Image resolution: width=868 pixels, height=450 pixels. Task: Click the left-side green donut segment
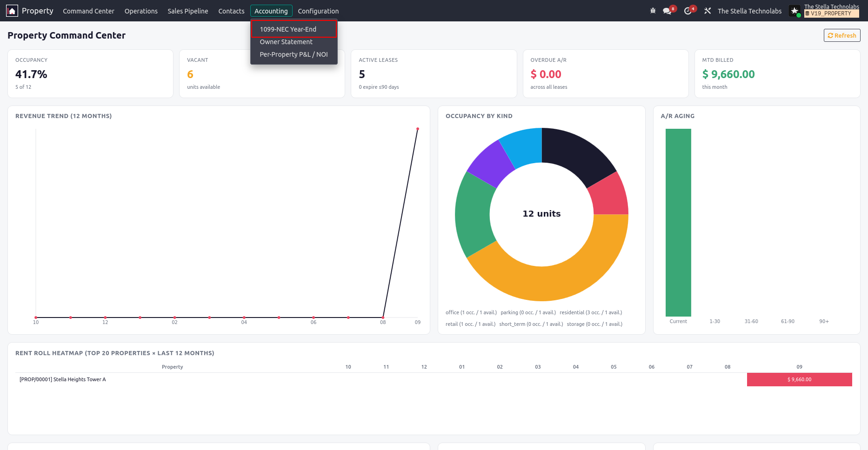pos(474,214)
